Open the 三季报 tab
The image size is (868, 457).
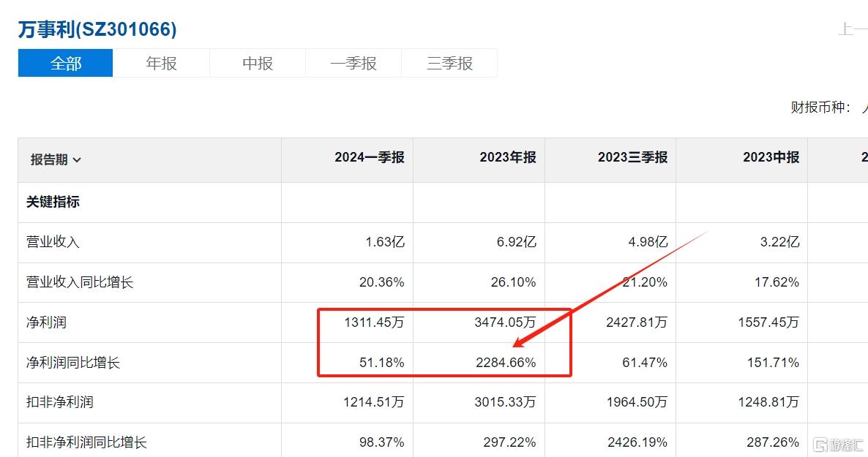(x=449, y=63)
